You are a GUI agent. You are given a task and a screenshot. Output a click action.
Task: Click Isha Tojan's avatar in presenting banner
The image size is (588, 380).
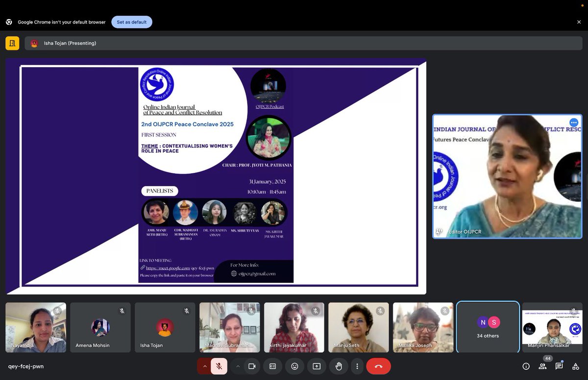coord(34,43)
